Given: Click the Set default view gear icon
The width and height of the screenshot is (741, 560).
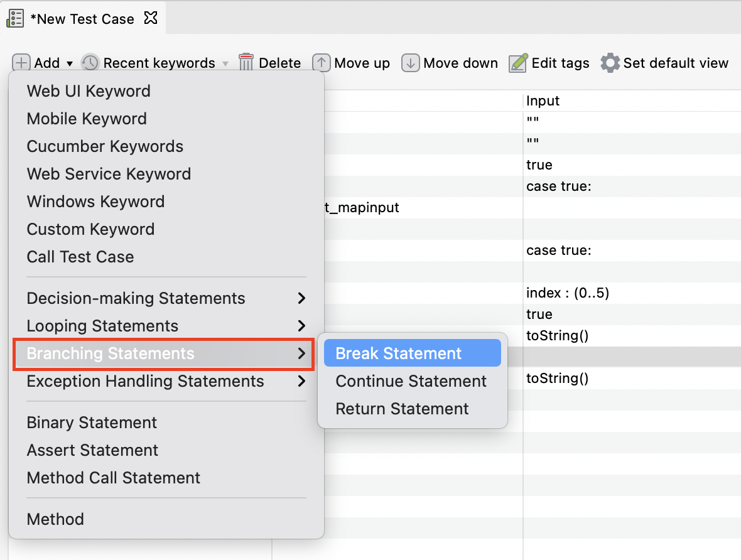Looking at the screenshot, I should click(608, 63).
